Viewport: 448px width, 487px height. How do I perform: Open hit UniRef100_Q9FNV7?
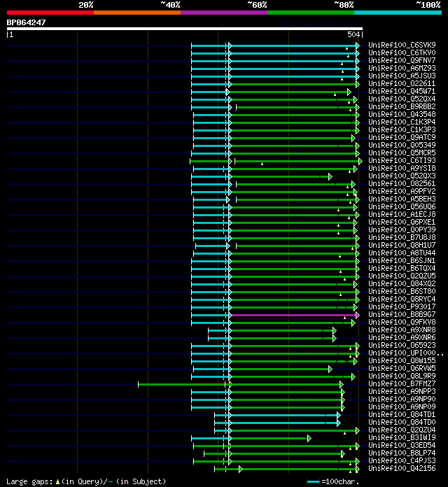tap(402, 61)
